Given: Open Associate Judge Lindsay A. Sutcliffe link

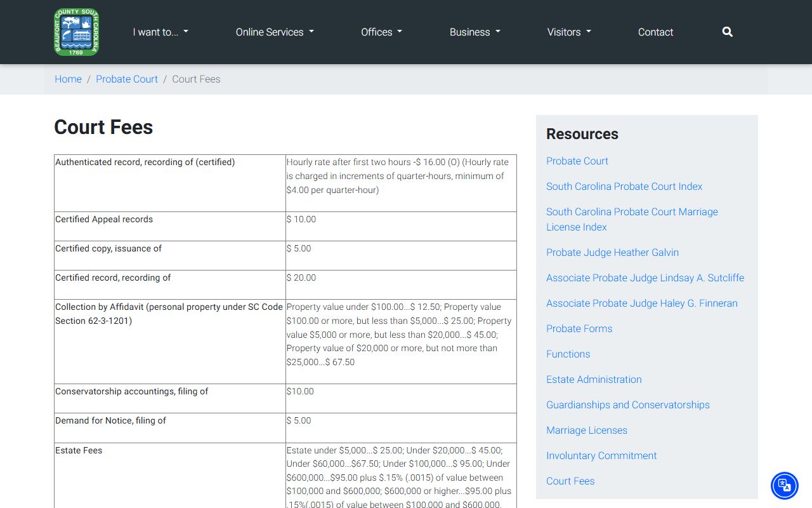Looking at the screenshot, I should pos(645,277).
